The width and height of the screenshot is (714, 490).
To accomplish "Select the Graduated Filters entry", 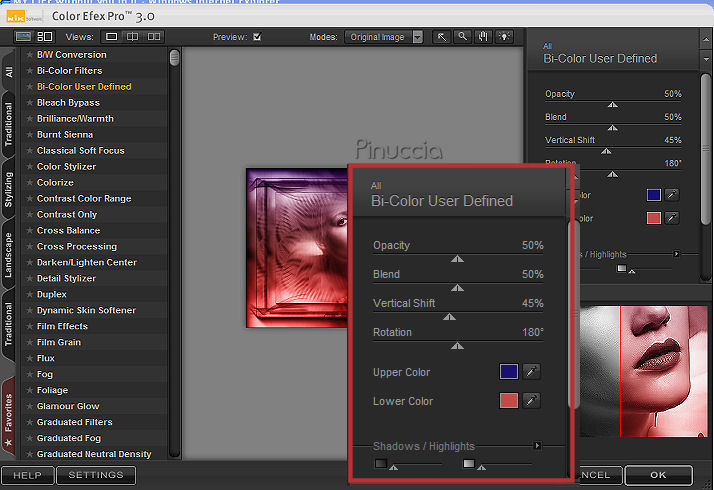I will [74, 422].
